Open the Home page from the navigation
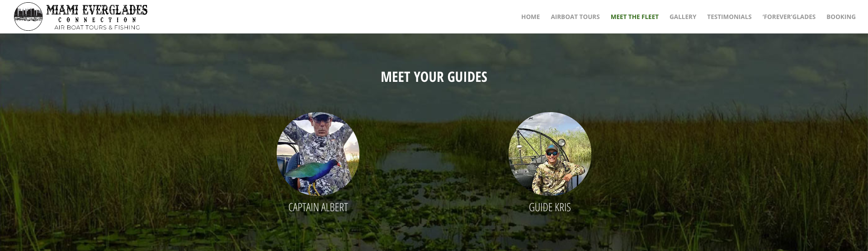The width and height of the screenshot is (868, 251). pyautogui.click(x=530, y=17)
